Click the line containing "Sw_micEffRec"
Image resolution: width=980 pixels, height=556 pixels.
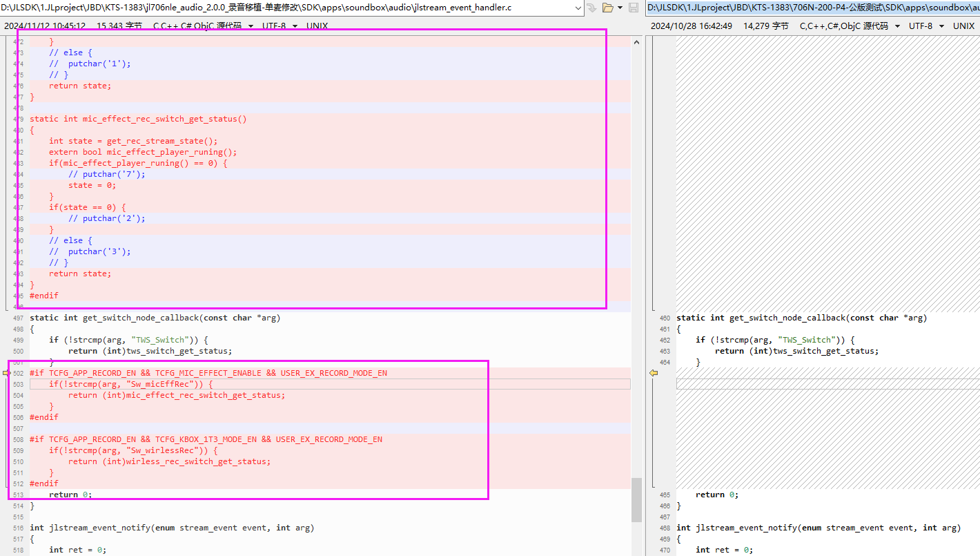pyautogui.click(x=131, y=384)
